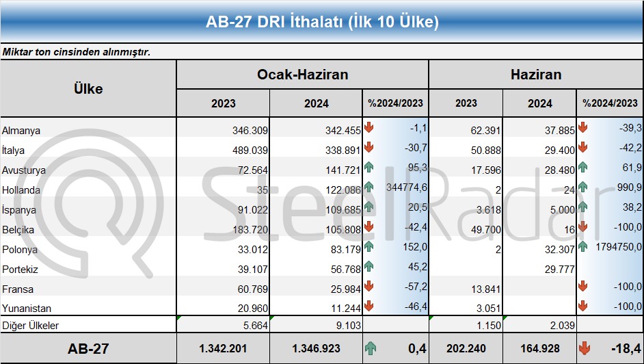The height and width of the screenshot is (364, 644).
Task: Click the green up arrow beside 38,2
Action: click(x=582, y=206)
